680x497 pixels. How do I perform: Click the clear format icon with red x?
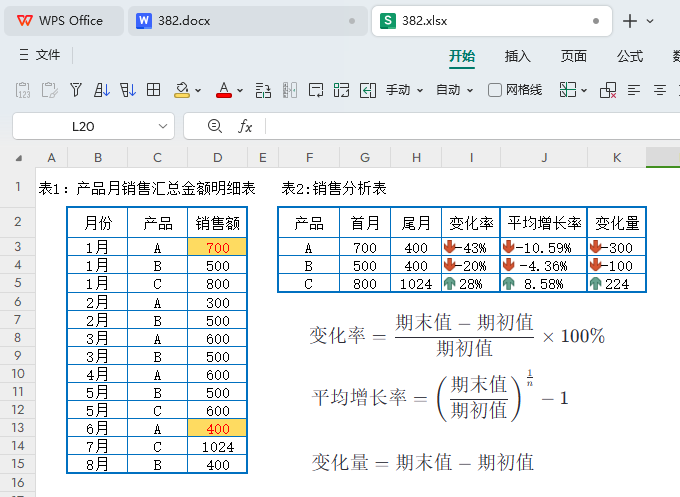(x=608, y=90)
